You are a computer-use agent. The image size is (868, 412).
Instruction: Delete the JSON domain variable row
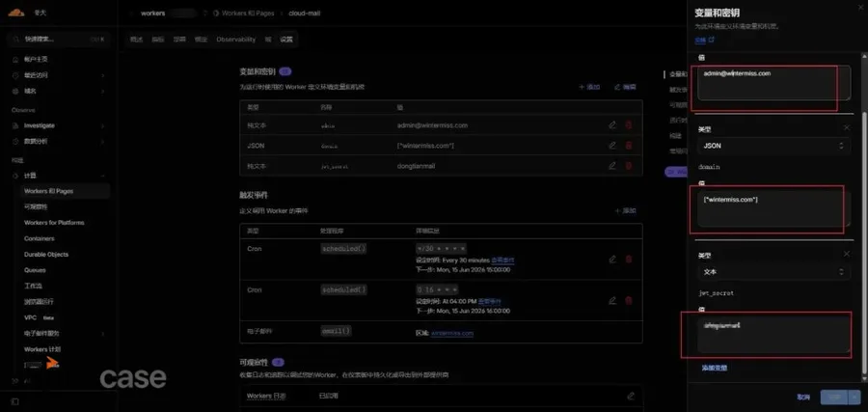pyautogui.click(x=628, y=145)
